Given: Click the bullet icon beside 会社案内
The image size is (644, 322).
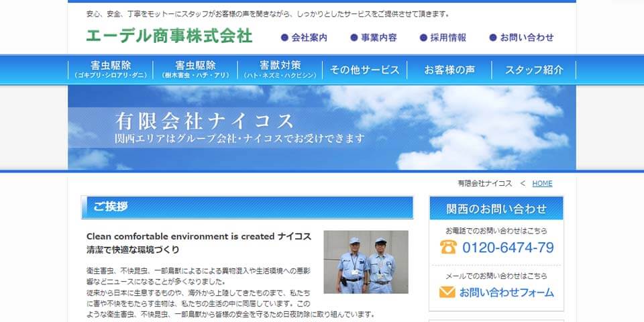Looking at the screenshot, I should (284, 38).
